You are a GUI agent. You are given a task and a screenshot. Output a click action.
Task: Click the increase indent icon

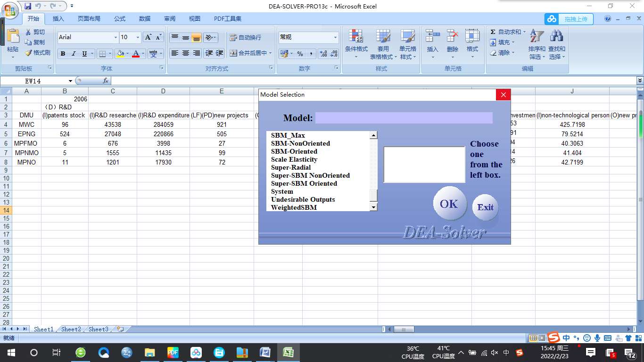tap(219, 53)
